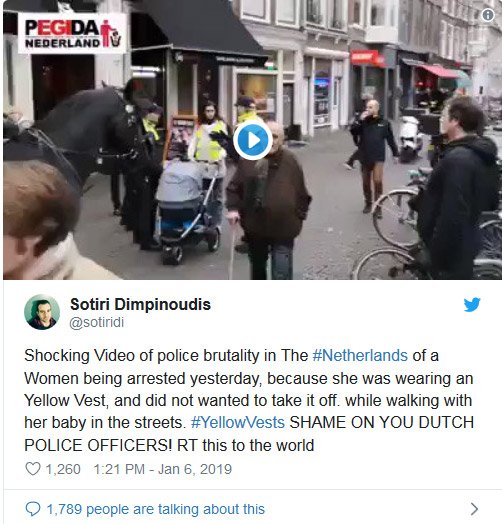Click the tweet body text
The width and height of the screenshot is (502, 524).
[x=249, y=400]
